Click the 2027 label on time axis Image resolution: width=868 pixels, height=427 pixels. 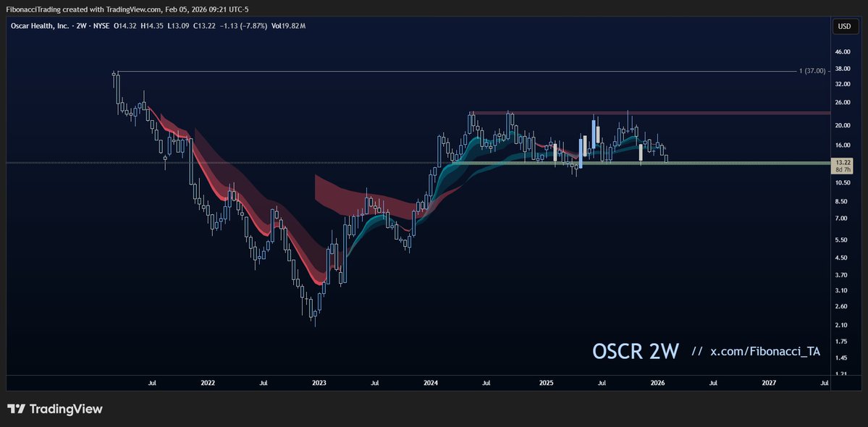pyautogui.click(x=769, y=382)
